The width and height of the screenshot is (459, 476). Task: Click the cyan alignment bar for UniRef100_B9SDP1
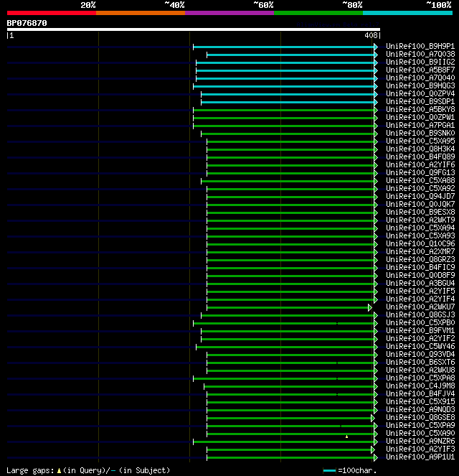[x=288, y=102]
